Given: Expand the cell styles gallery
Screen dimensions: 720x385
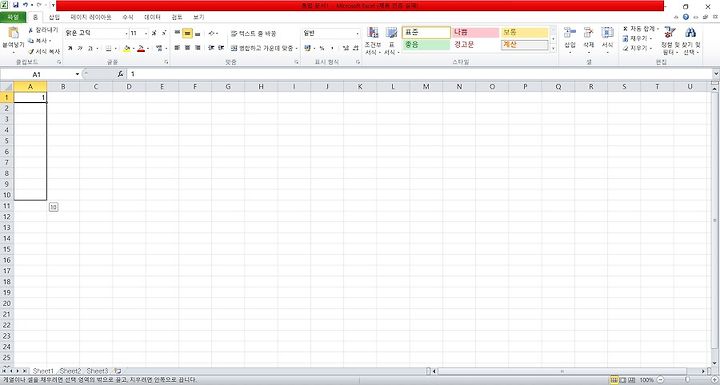Looking at the screenshot, I should click(553, 48).
